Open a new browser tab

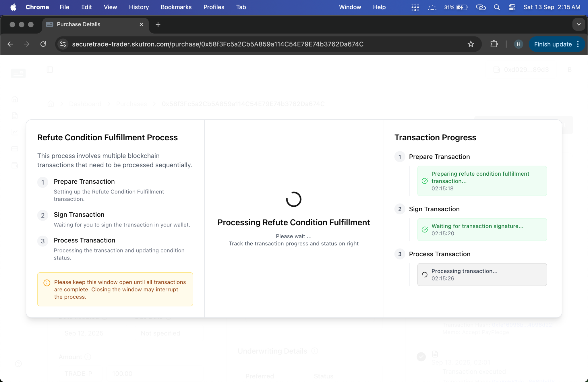[158, 24]
